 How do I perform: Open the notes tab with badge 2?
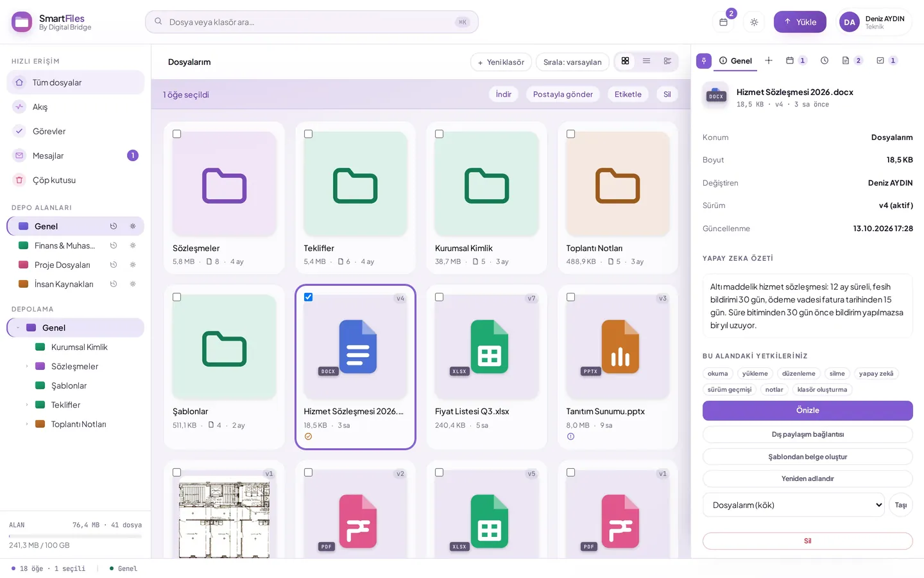(852, 60)
